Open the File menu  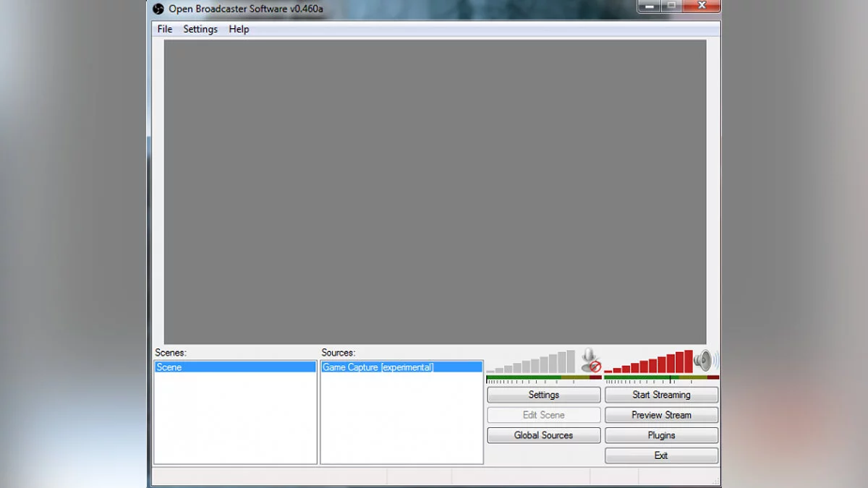(x=165, y=29)
